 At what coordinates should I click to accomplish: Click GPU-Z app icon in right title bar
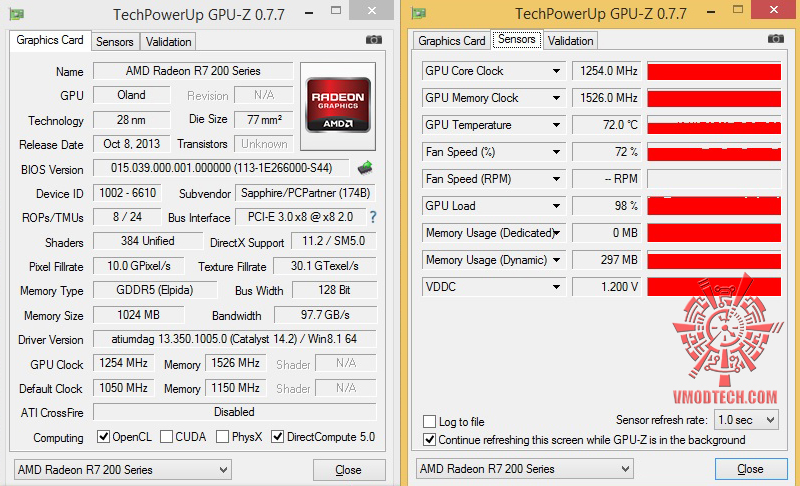(x=419, y=13)
